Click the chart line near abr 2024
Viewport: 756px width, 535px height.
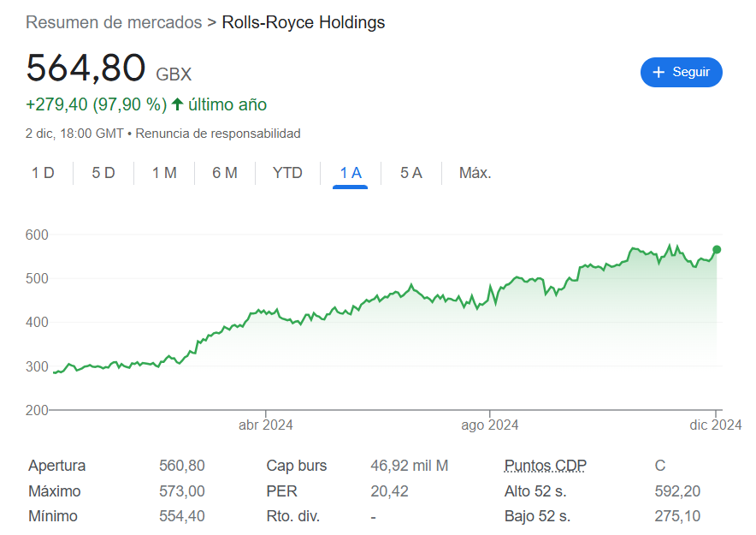tap(265, 312)
